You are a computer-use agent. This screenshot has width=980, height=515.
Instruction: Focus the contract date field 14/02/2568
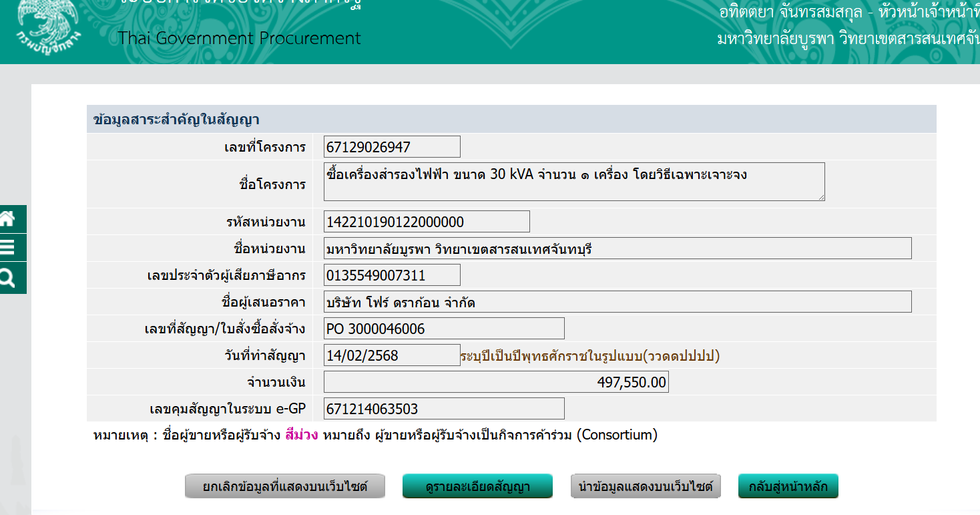coord(392,355)
